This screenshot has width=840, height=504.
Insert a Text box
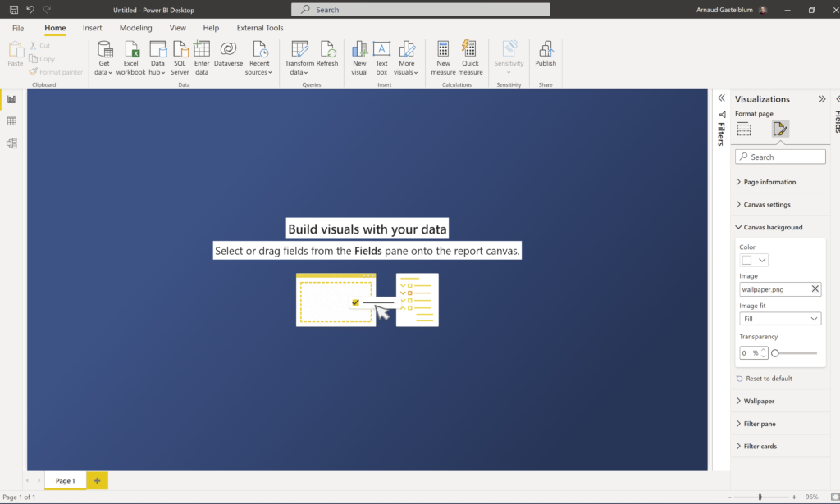(381, 58)
